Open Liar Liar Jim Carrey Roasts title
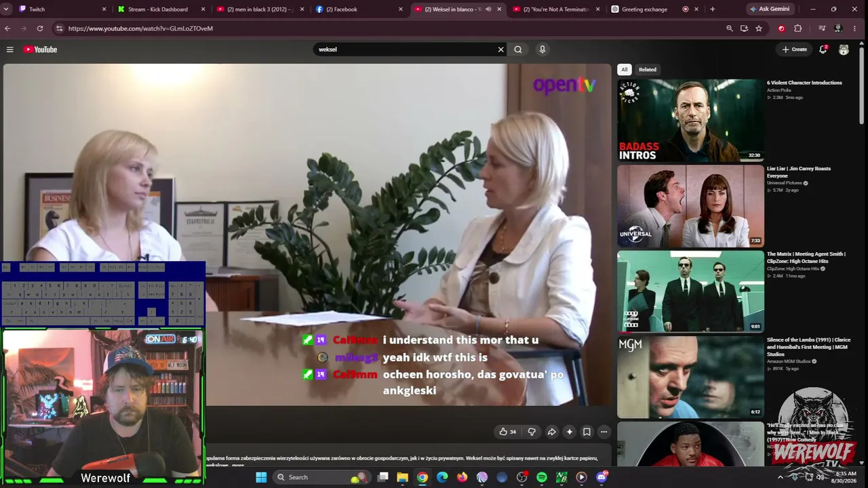The height and width of the screenshot is (488, 868). [799, 172]
